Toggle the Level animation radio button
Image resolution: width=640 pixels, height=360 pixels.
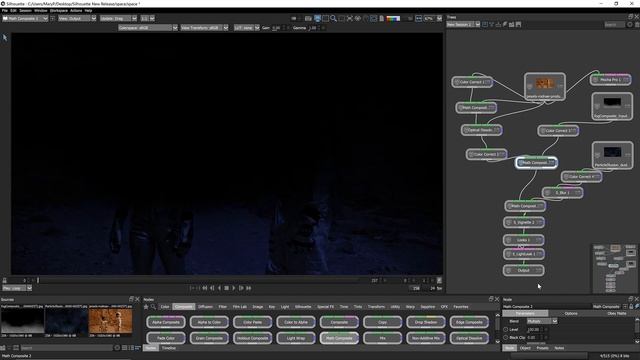tap(506, 329)
